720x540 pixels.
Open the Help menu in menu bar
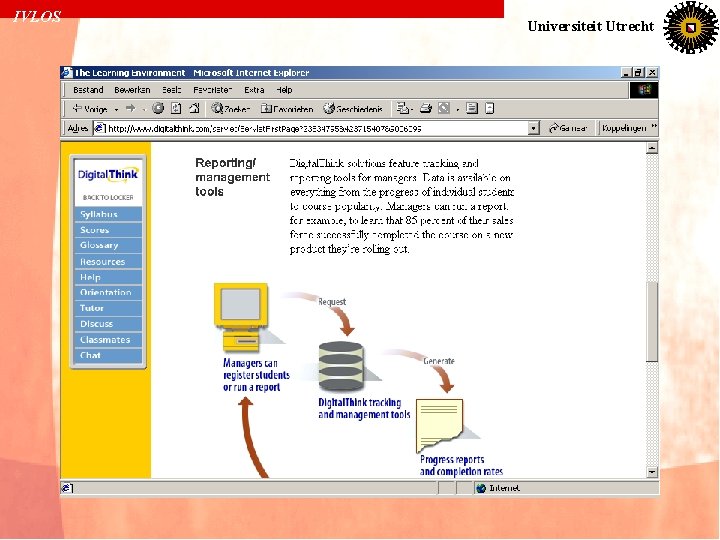click(x=284, y=90)
